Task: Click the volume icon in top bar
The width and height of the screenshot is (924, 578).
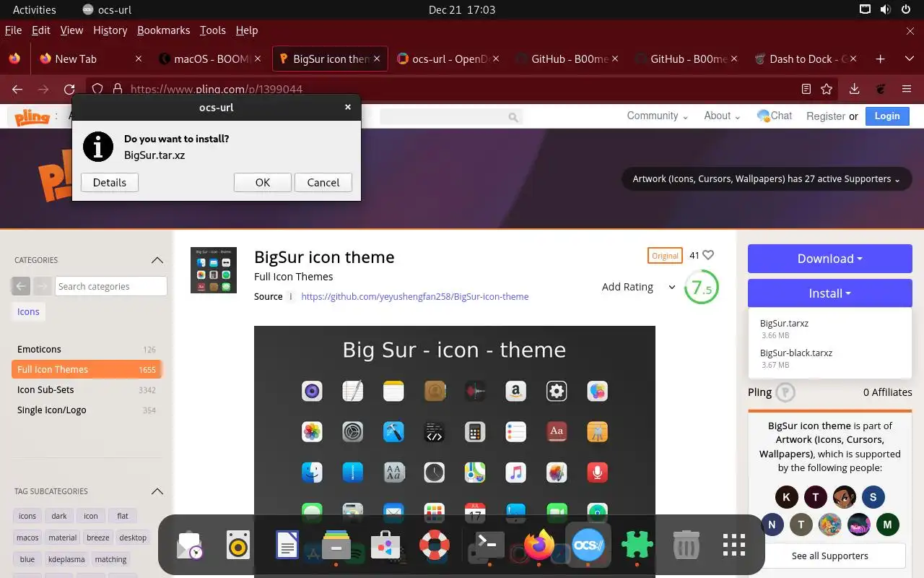Action: click(886, 10)
